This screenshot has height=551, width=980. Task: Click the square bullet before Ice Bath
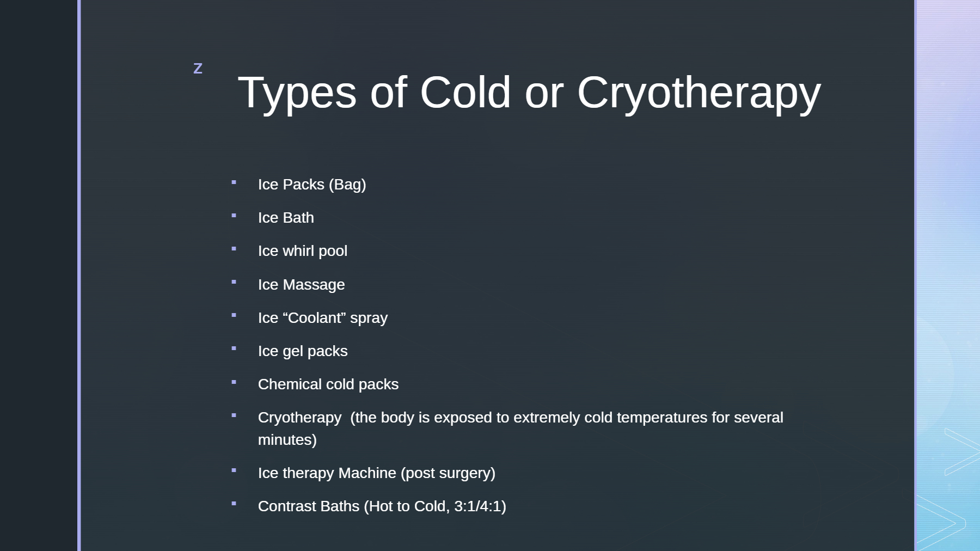[234, 216]
